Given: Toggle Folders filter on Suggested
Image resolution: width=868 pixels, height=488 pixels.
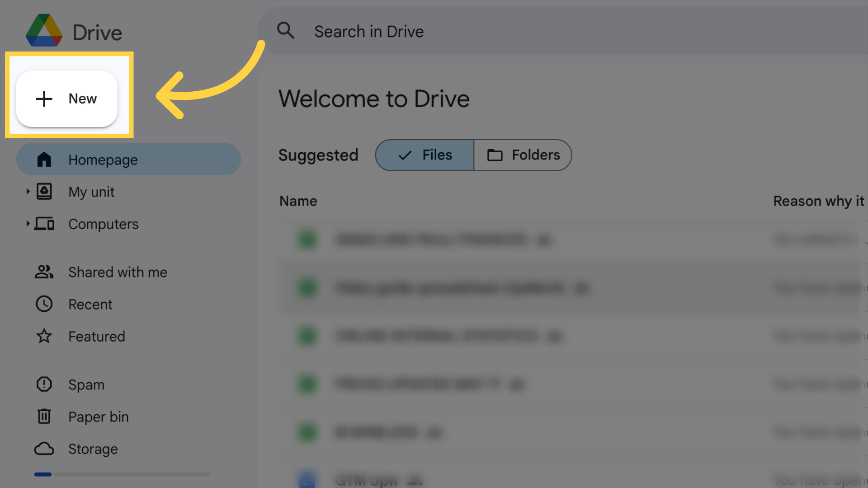Looking at the screenshot, I should (522, 155).
